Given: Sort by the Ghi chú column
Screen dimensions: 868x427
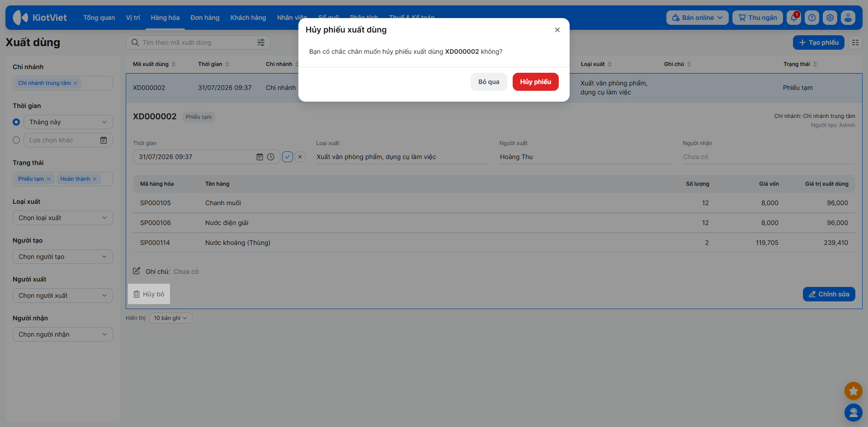Looking at the screenshot, I should [678, 64].
